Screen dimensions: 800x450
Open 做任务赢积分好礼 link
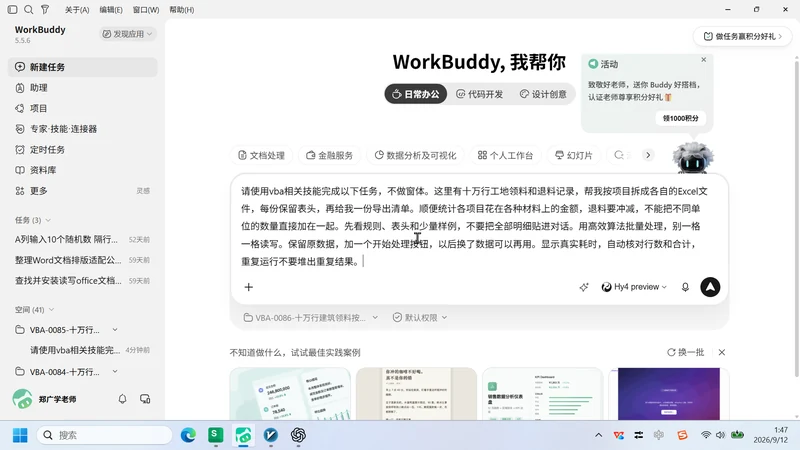click(x=742, y=36)
